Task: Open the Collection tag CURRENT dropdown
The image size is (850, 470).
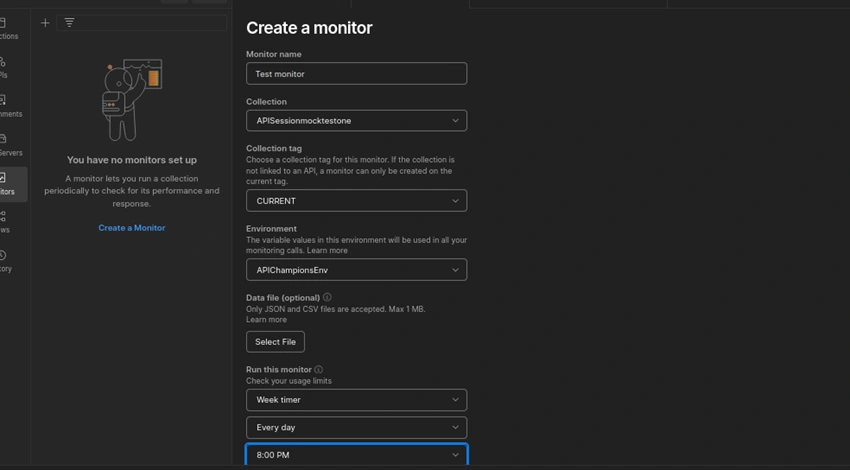Action: pyautogui.click(x=356, y=201)
